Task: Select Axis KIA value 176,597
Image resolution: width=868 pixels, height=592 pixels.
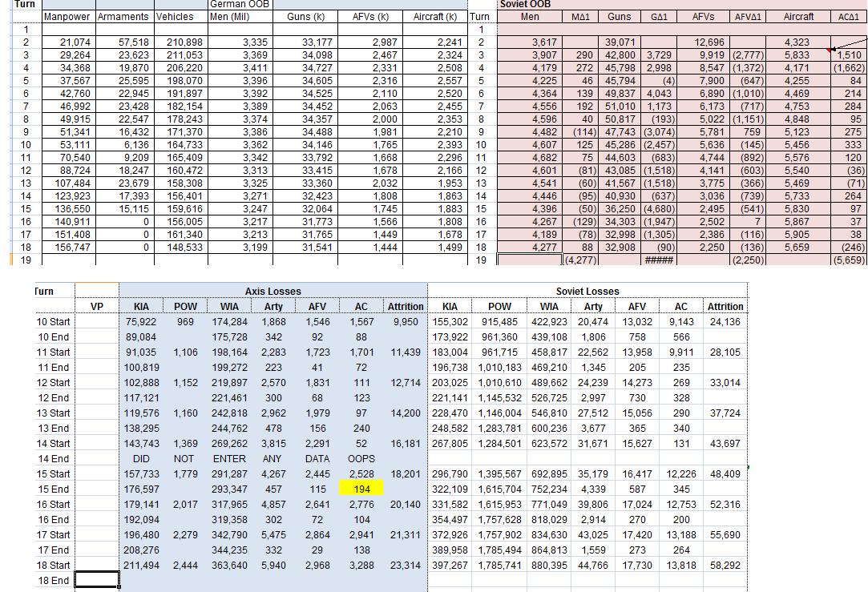Action: tap(141, 489)
